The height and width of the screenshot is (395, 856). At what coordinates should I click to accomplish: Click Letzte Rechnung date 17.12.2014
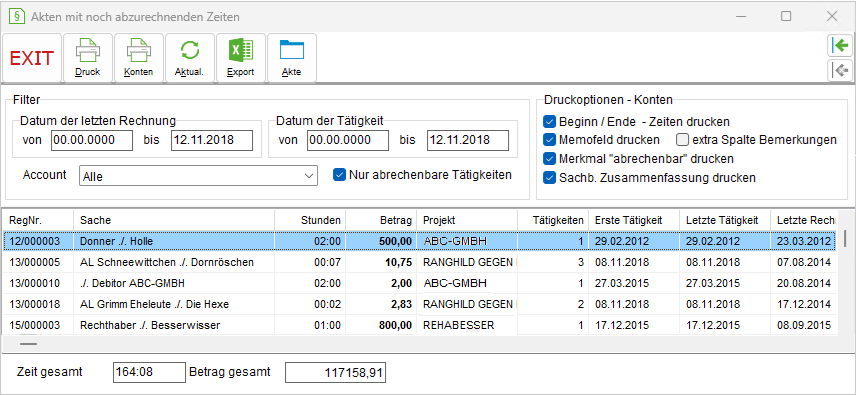coord(804,304)
